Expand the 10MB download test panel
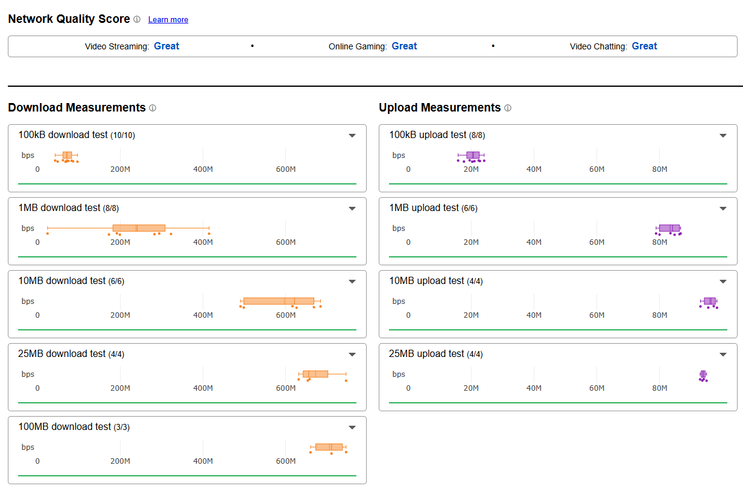This screenshot has height=492, width=743. point(352,281)
